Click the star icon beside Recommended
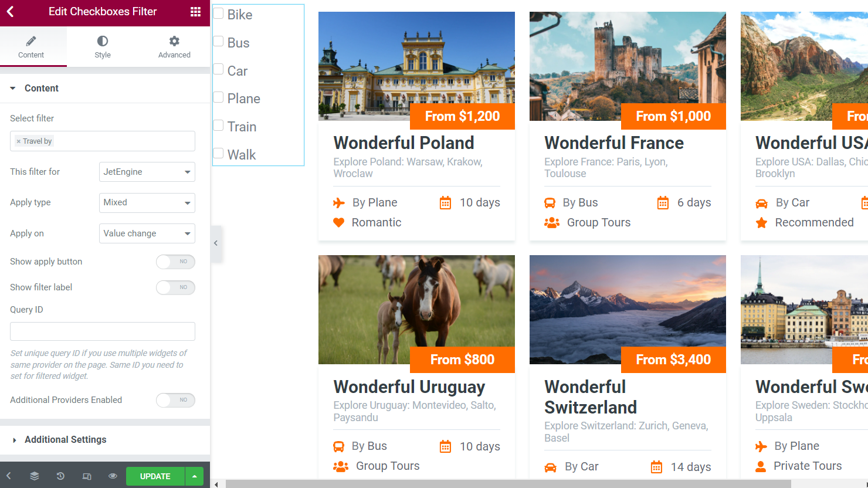Screen dimensions: 868x488 (x=761, y=223)
